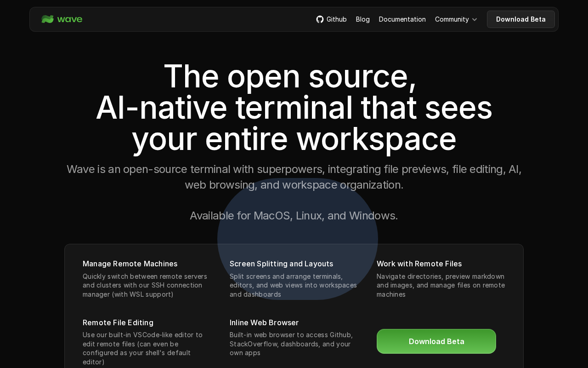Image resolution: width=588 pixels, height=368 pixels.
Task: Click the chevron next to Community
Action: click(475, 19)
